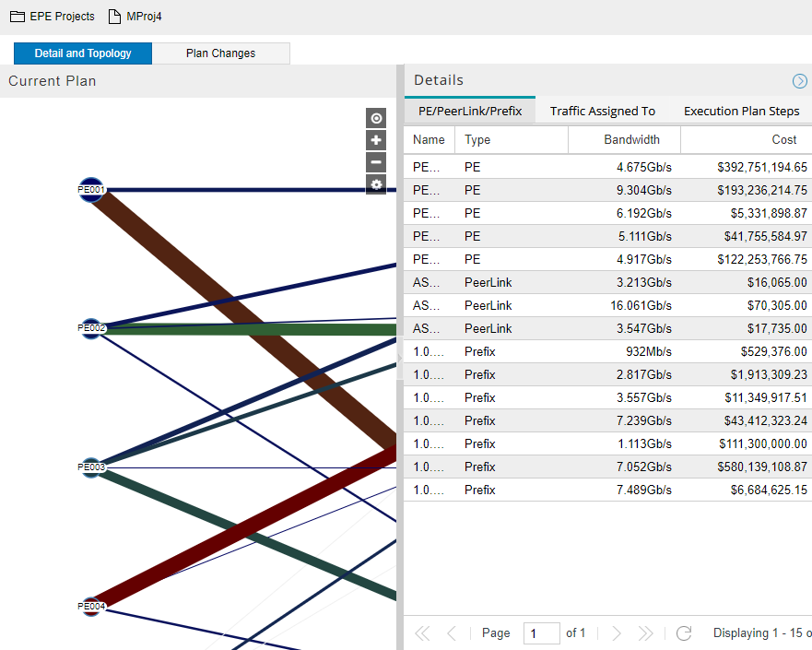Open the PE/PeerLink/Prefix tab
The width and height of the screenshot is (812, 650).
click(470, 111)
